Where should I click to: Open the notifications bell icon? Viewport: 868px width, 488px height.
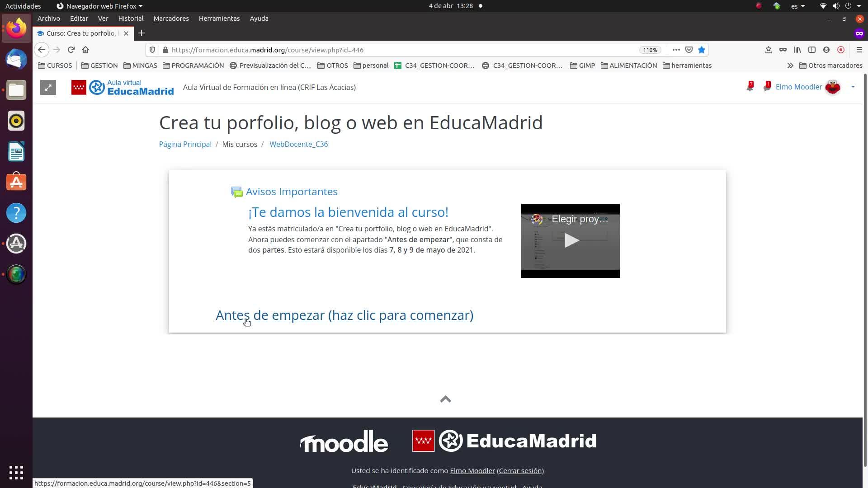click(750, 87)
